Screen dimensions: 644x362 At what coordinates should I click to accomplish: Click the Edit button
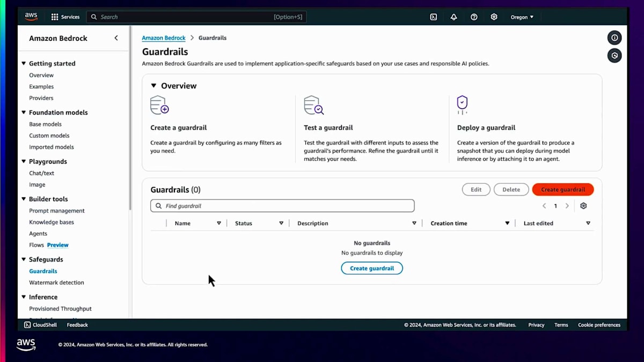click(476, 189)
